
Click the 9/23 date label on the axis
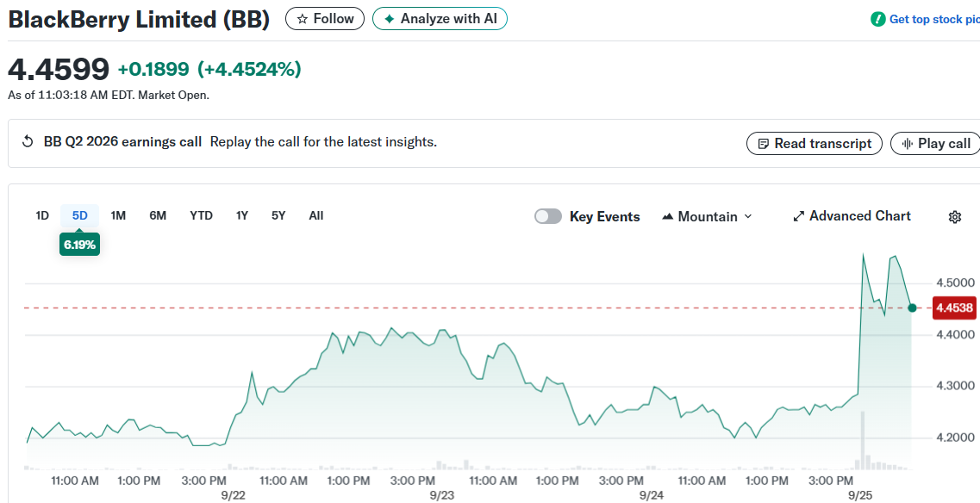pyautogui.click(x=442, y=495)
